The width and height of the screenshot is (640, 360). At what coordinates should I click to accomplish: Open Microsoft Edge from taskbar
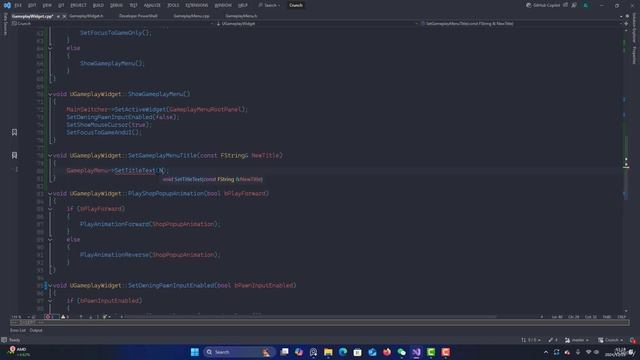(343, 352)
